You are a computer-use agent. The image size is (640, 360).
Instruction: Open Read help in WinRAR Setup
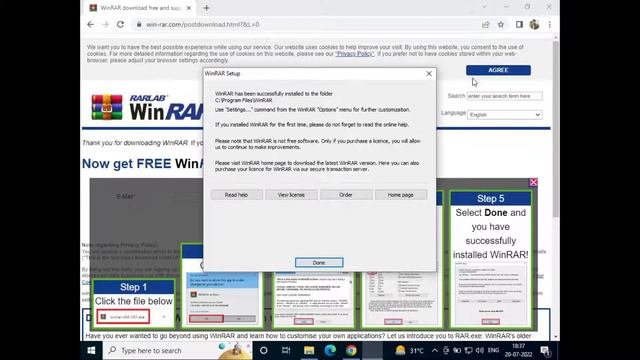pos(236,195)
